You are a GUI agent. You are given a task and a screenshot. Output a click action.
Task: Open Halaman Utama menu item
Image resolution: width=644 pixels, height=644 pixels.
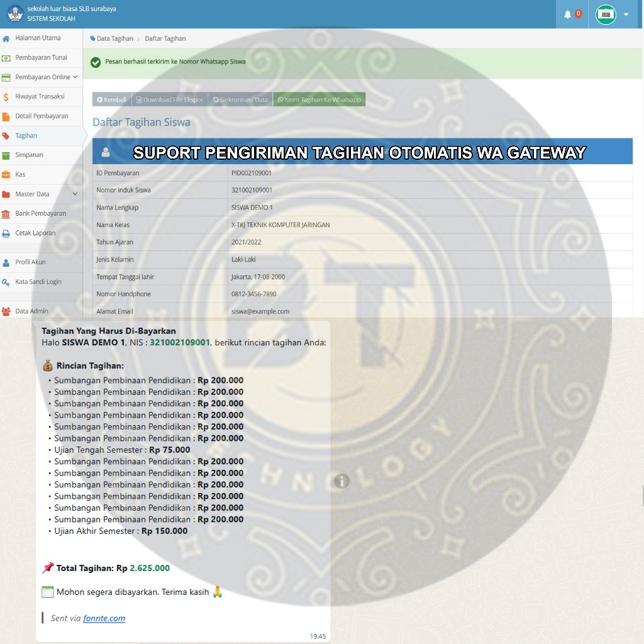(x=38, y=38)
